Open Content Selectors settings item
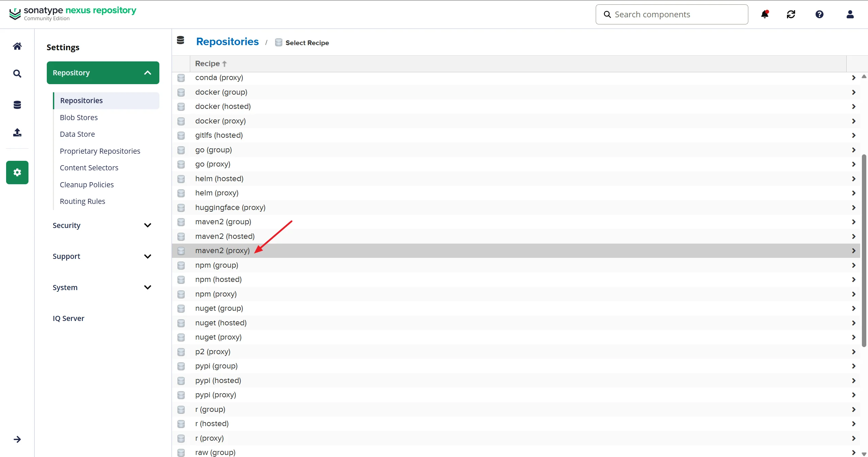 click(x=89, y=168)
